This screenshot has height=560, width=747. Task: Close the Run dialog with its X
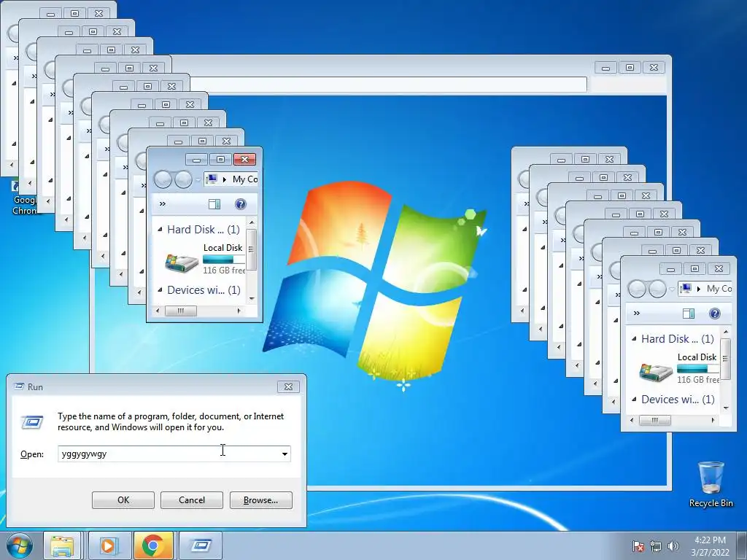tap(288, 386)
